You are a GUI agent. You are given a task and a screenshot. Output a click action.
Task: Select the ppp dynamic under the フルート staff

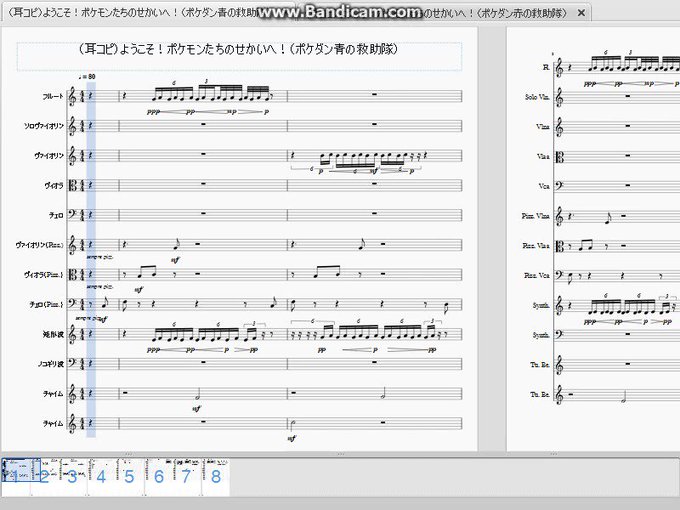pyautogui.click(x=153, y=112)
